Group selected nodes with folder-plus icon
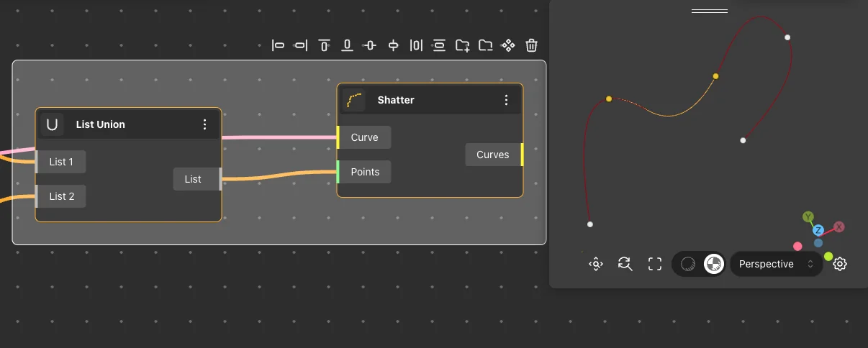This screenshot has width=868, height=348. (462, 46)
